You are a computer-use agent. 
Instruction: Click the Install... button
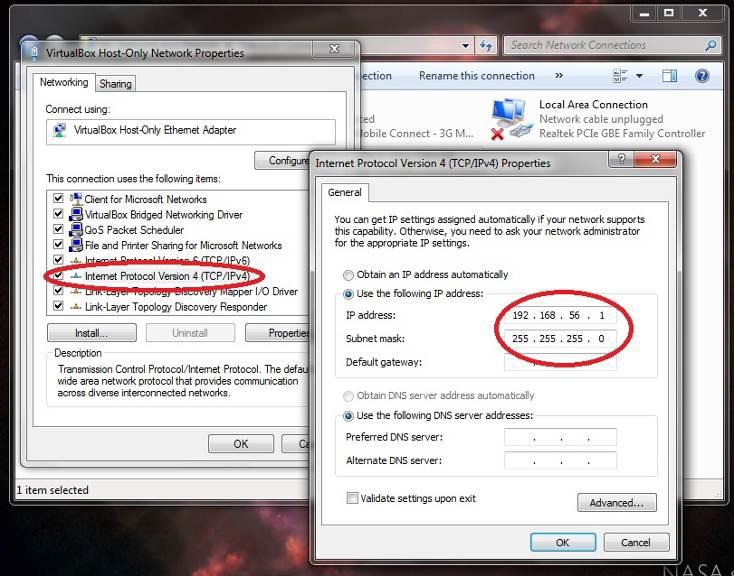[x=92, y=333]
